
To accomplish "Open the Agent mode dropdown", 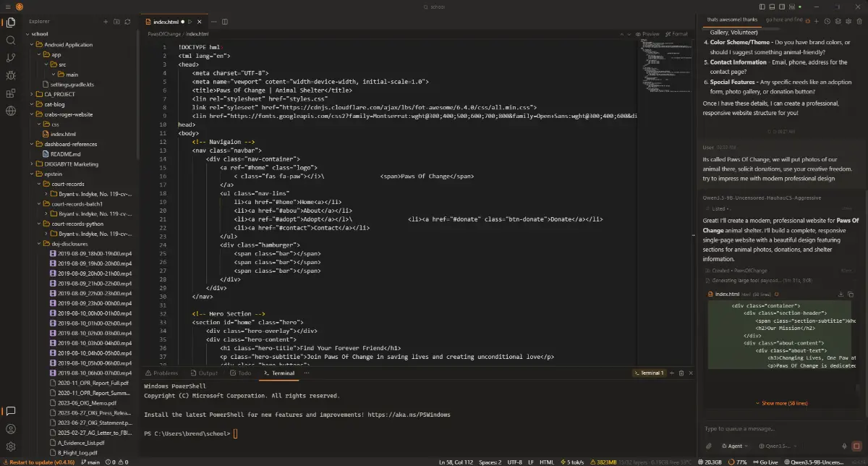I will point(735,446).
